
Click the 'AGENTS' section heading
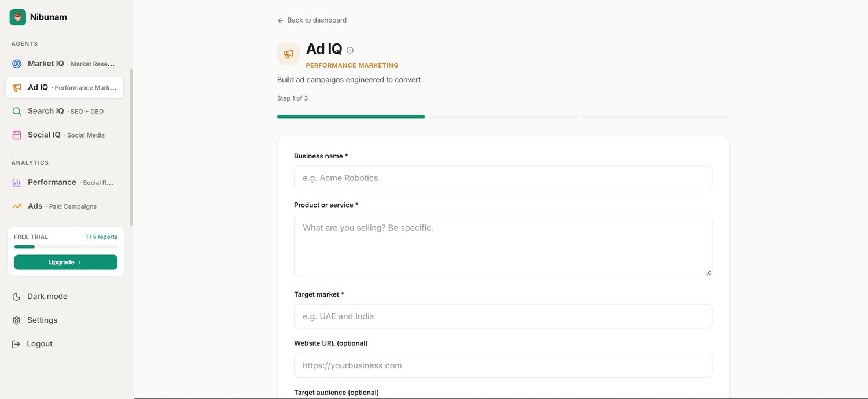click(24, 44)
